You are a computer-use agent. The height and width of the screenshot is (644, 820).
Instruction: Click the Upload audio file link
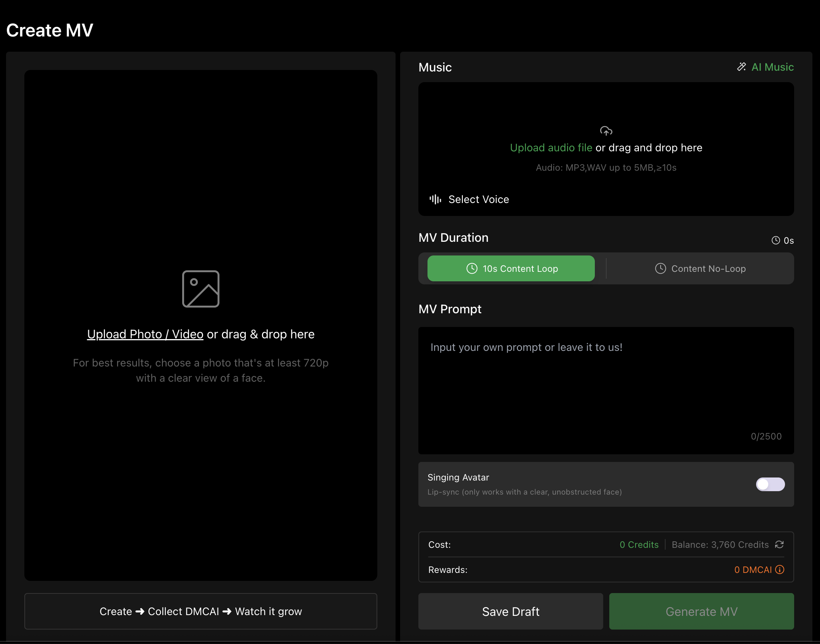[551, 148]
